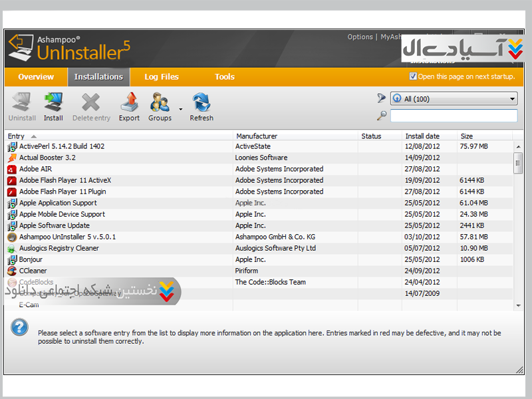Open the All (100) filter dropdown
Image resolution: width=532 pixels, height=399 pixels.
point(454,99)
